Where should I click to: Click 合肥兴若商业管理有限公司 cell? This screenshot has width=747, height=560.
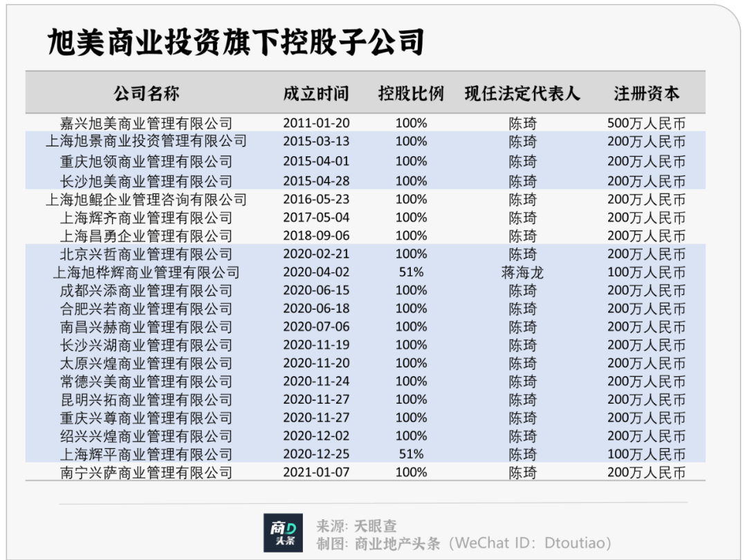click(x=146, y=308)
